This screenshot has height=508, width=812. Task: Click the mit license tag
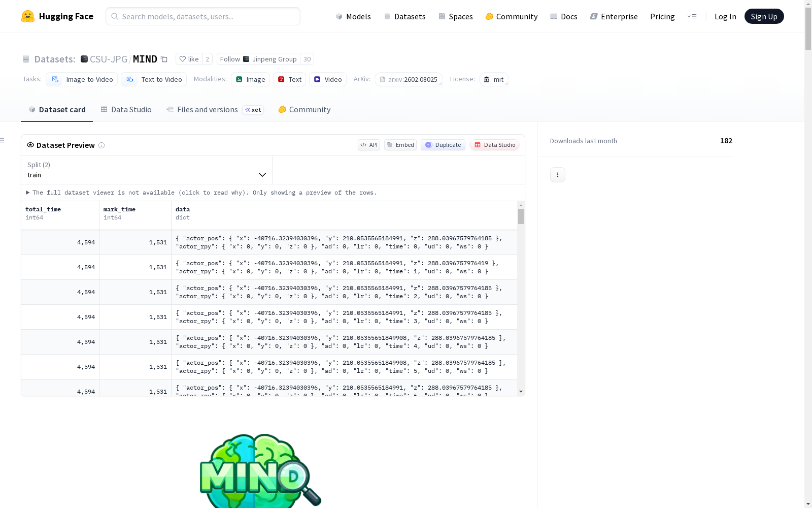tap(494, 79)
